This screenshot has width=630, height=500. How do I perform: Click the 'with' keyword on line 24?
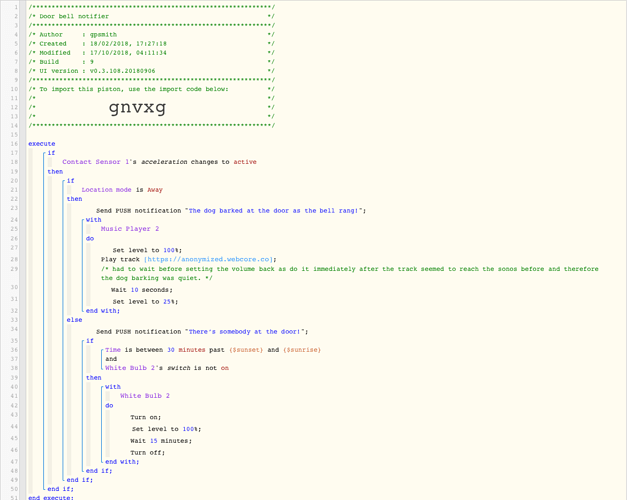pyautogui.click(x=94, y=220)
